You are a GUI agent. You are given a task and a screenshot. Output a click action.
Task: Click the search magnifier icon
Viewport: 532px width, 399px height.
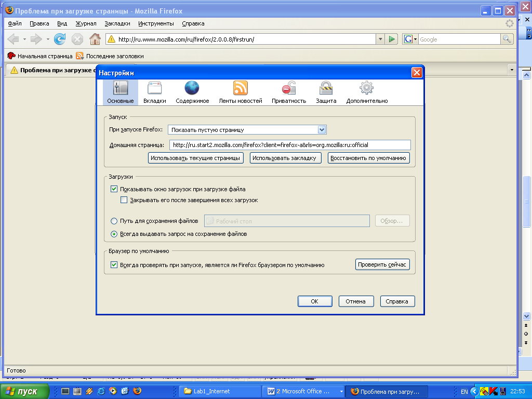click(507, 39)
